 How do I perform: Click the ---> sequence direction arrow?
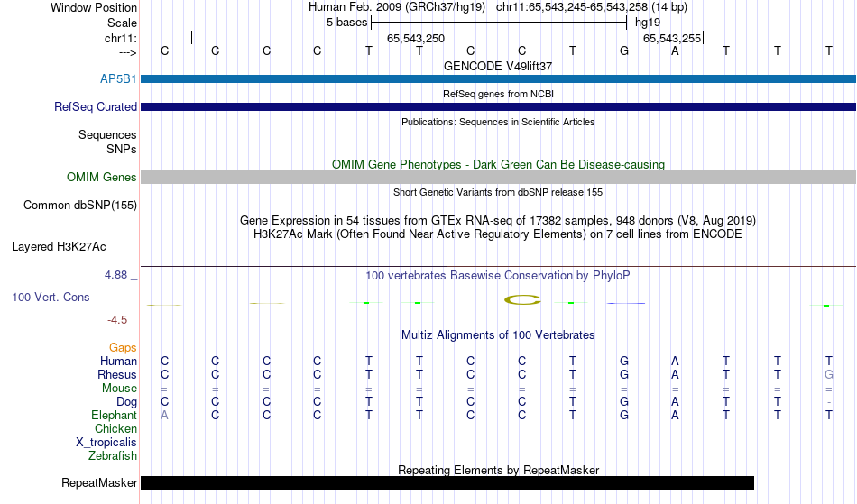point(128,52)
